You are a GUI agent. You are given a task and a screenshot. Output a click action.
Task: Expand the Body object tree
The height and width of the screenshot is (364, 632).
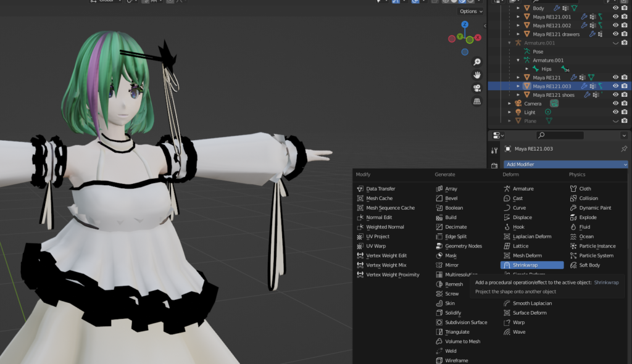518,8
